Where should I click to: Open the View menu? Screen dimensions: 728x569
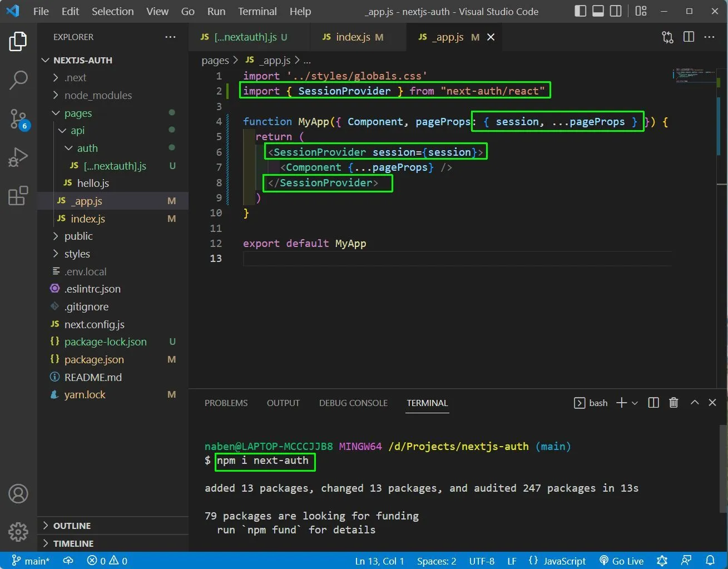click(x=157, y=11)
